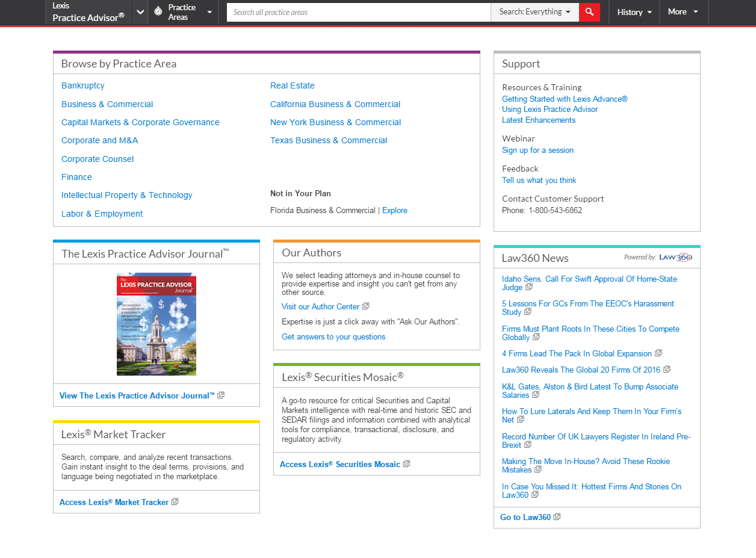The height and width of the screenshot is (558, 756).
Task: Open Making The Move In-House article
Action: 586,465
